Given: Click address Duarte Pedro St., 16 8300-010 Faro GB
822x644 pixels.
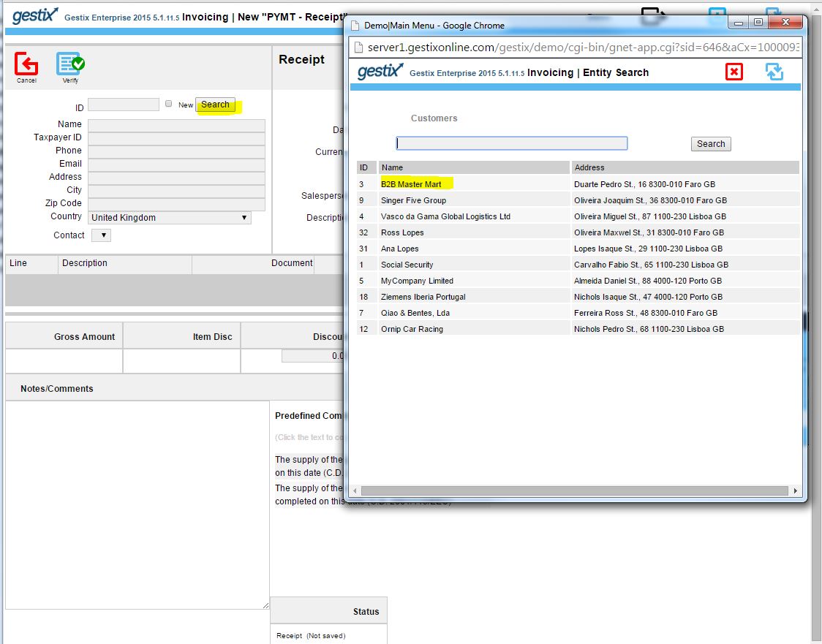Looking at the screenshot, I should point(644,184).
